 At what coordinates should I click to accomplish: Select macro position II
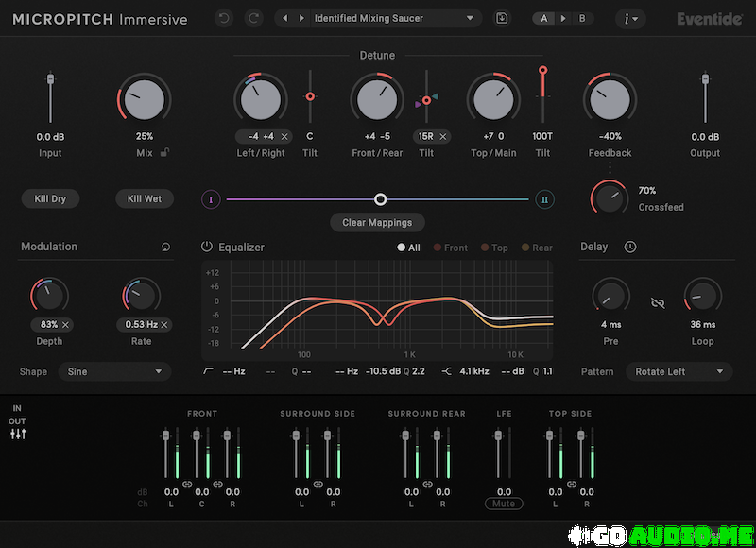coord(544,199)
